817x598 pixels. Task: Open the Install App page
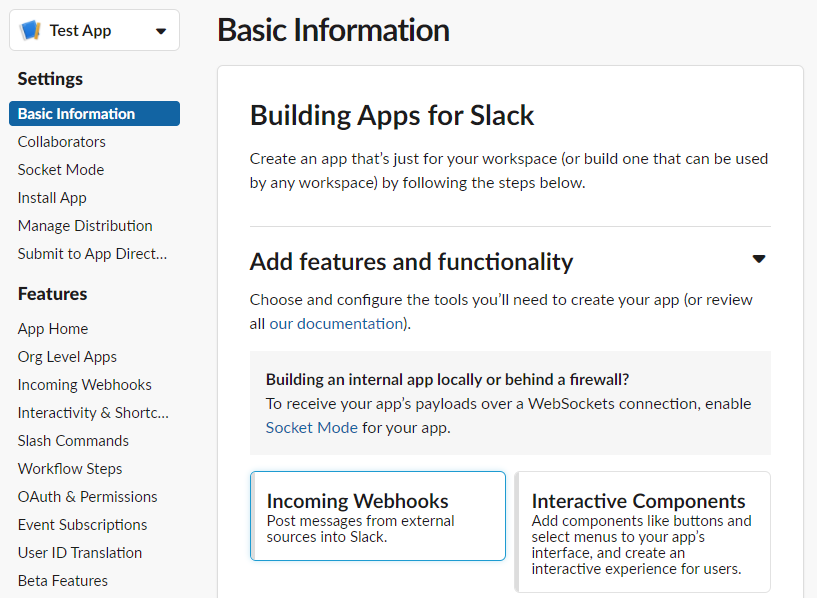(x=52, y=198)
